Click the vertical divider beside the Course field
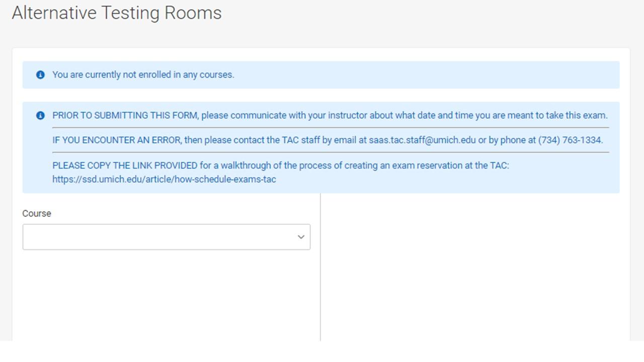 [320, 267]
